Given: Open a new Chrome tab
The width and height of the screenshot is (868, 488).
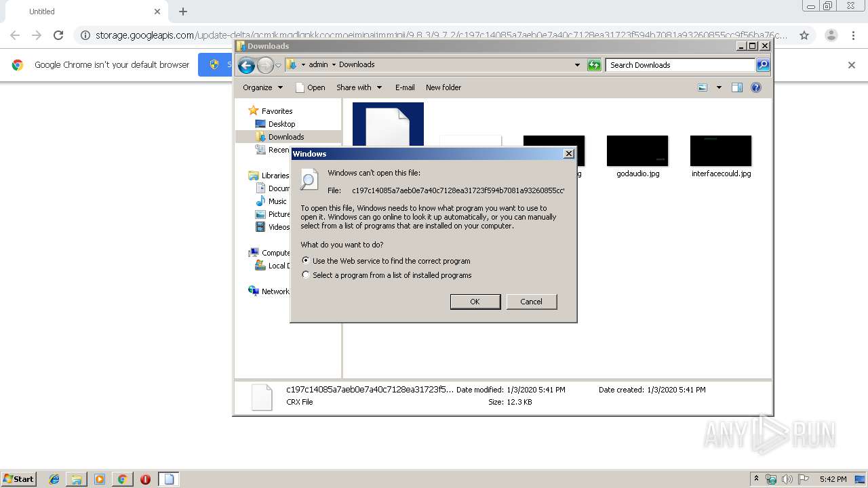Looking at the screenshot, I should [183, 12].
